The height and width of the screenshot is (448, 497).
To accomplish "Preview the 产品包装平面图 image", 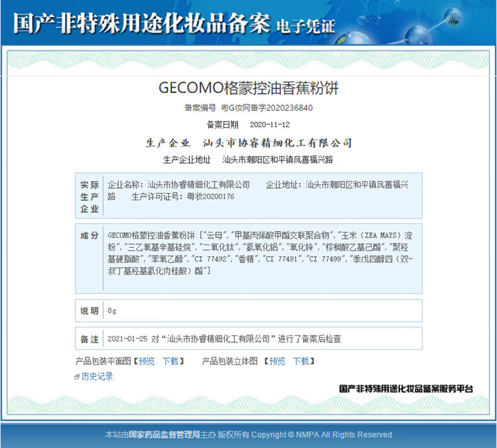I will click(147, 361).
